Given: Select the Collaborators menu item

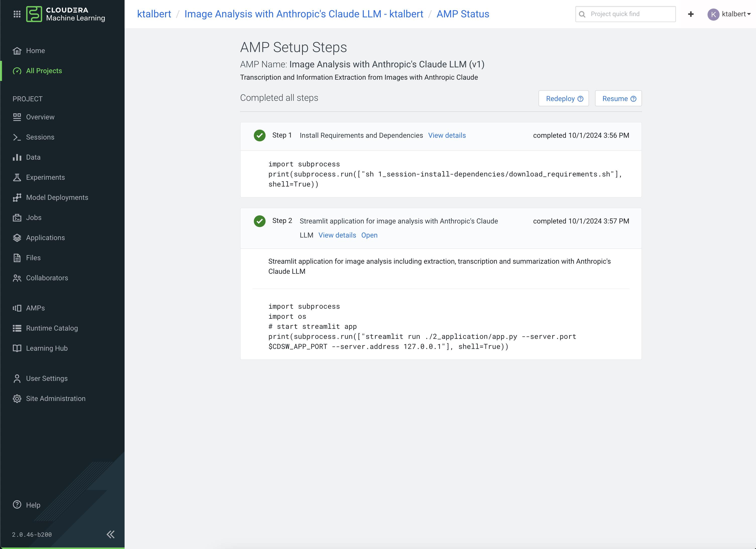Looking at the screenshot, I should (x=47, y=278).
